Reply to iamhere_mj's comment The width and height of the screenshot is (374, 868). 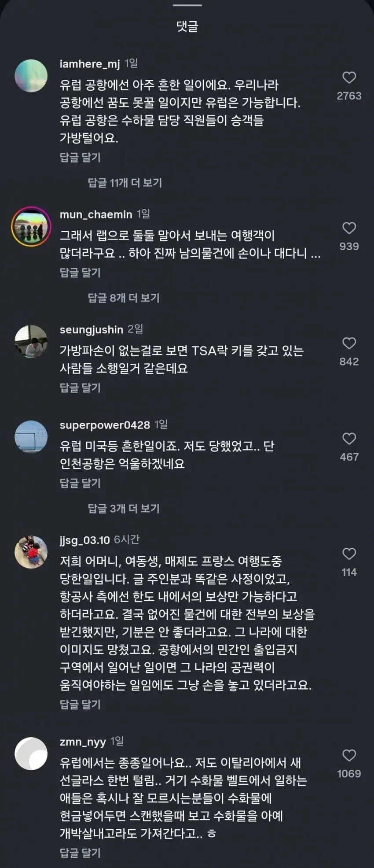coord(80,157)
